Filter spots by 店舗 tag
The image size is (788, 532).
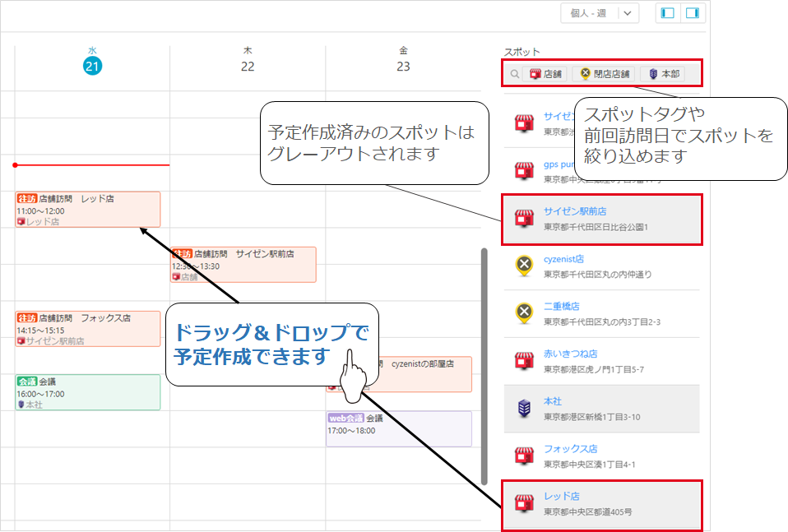click(545, 74)
